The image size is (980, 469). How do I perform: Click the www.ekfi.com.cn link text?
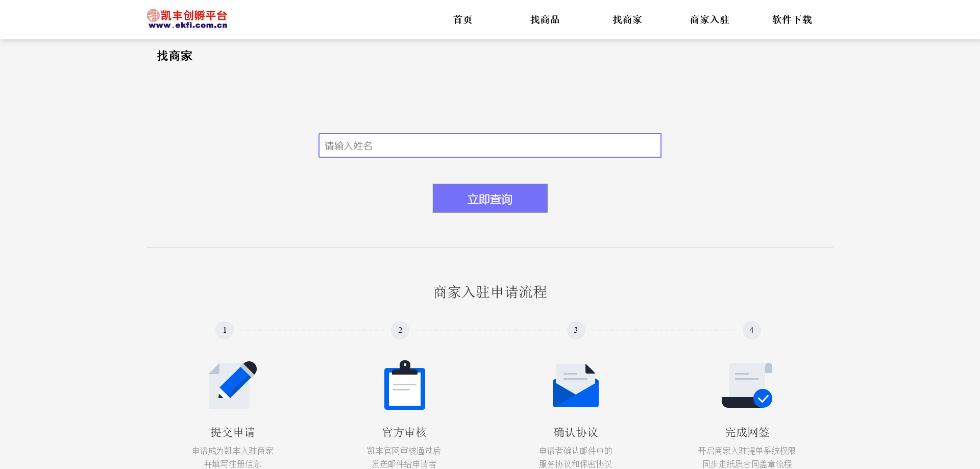[x=187, y=26]
